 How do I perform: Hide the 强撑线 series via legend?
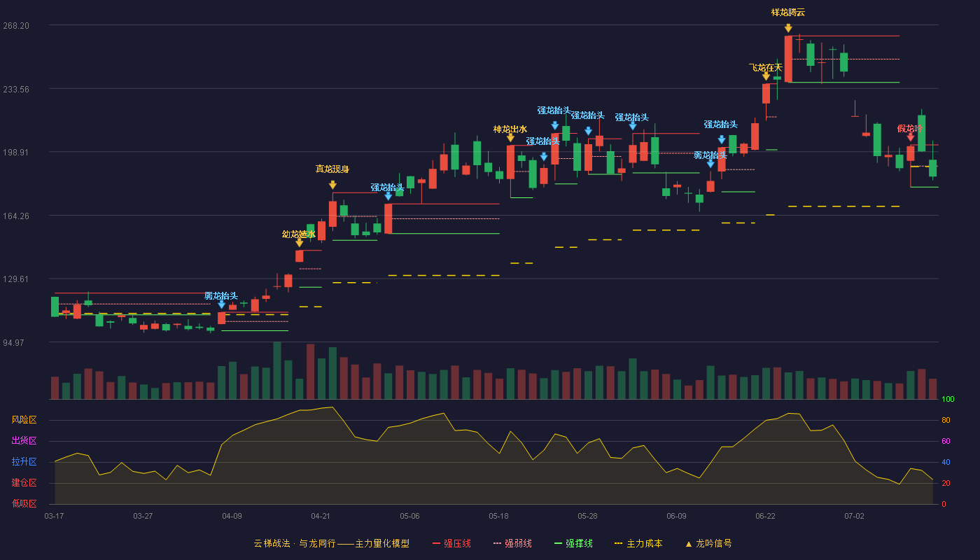573,543
